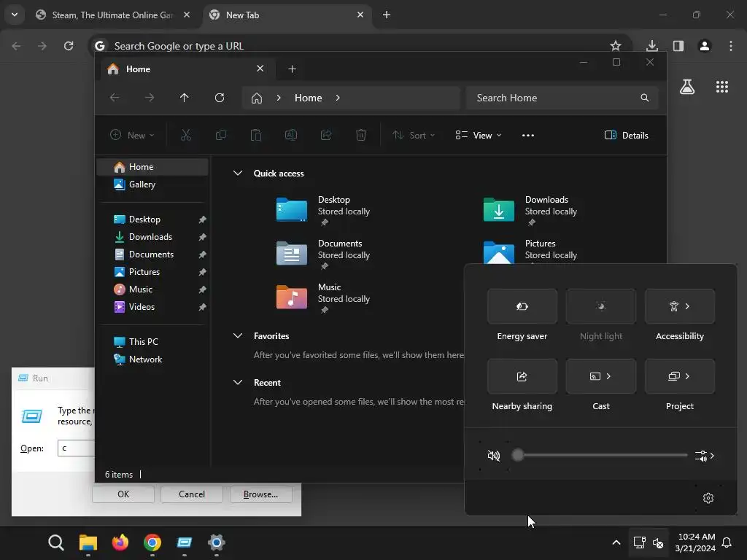Open the Quick Settings gear icon
The image size is (747, 560).
pos(708,498)
